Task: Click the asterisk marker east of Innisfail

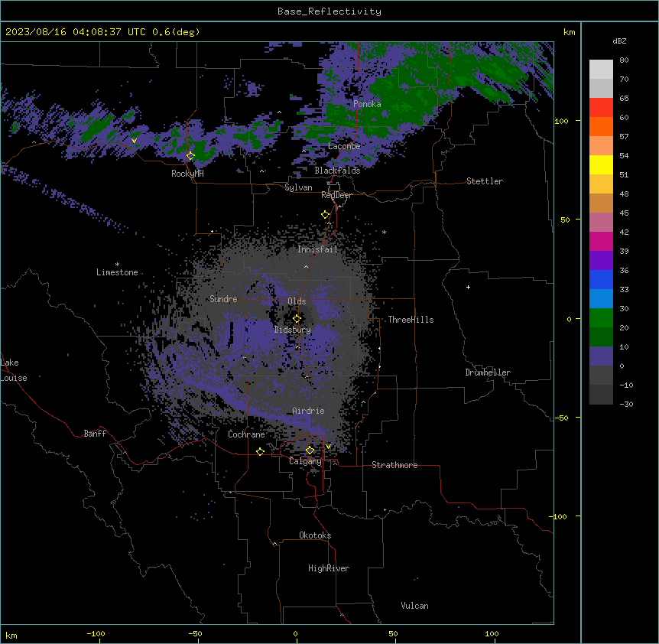Action: click(384, 232)
